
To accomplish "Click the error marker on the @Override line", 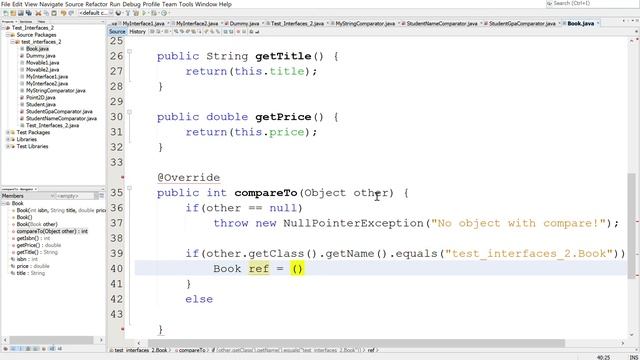I will [x=122, y=177].
